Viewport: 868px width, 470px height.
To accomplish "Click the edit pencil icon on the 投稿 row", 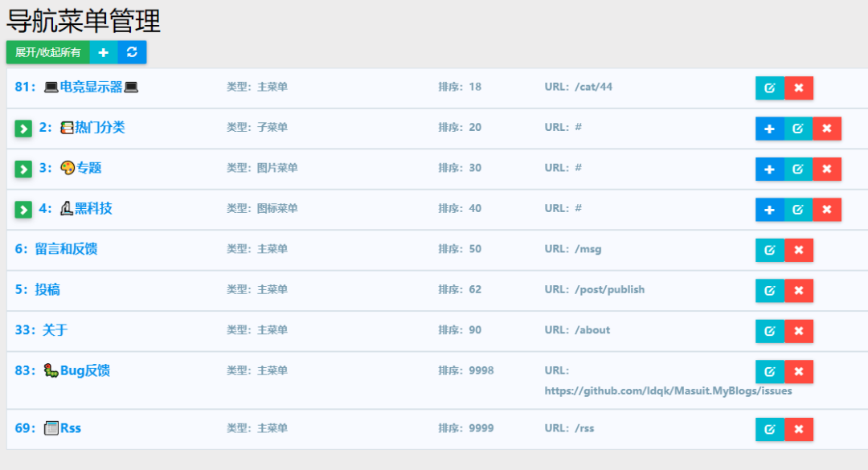I will (x=770, y=290).
